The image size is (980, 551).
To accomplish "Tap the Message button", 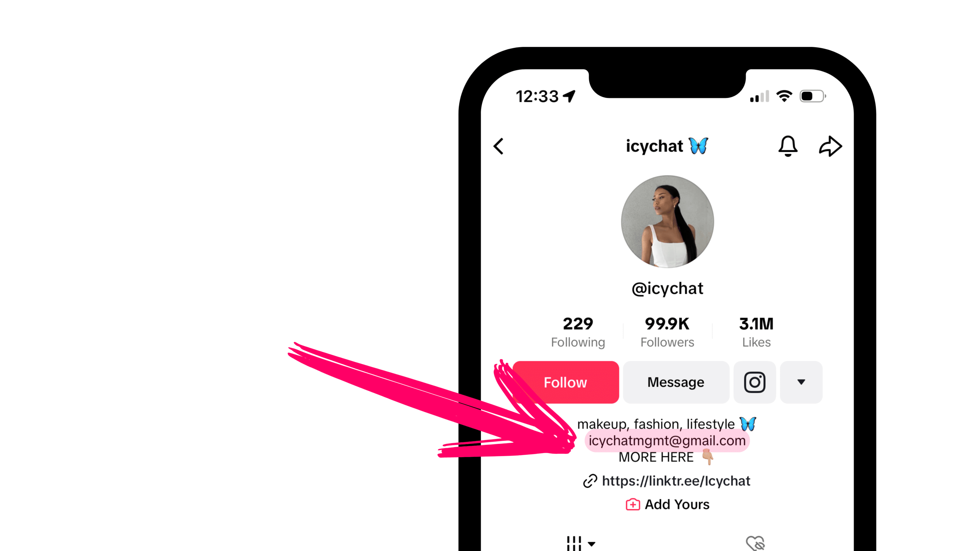I will (675, 382).
